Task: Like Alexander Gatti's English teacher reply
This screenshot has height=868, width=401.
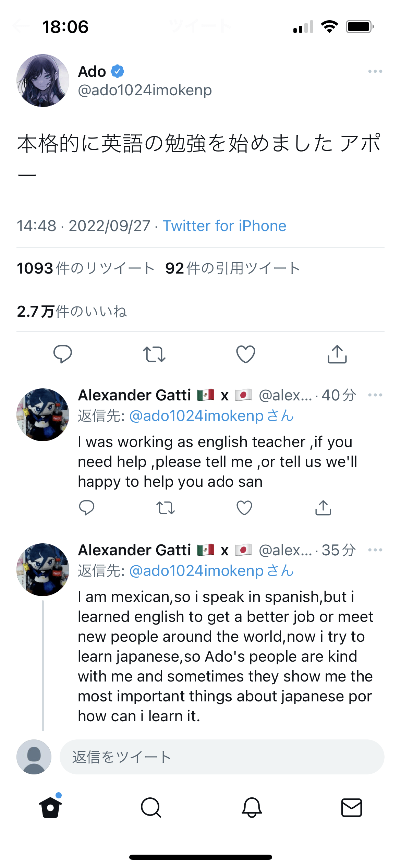Action: click(244, 508)
